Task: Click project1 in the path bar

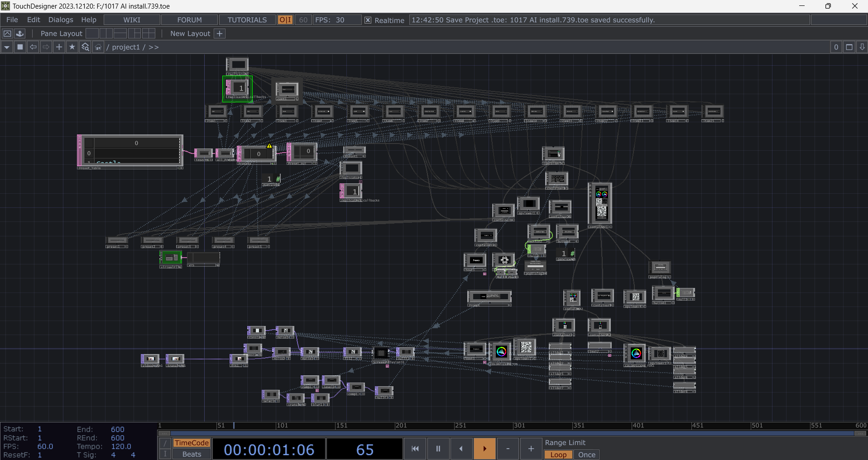Action: tap(126, 47)
